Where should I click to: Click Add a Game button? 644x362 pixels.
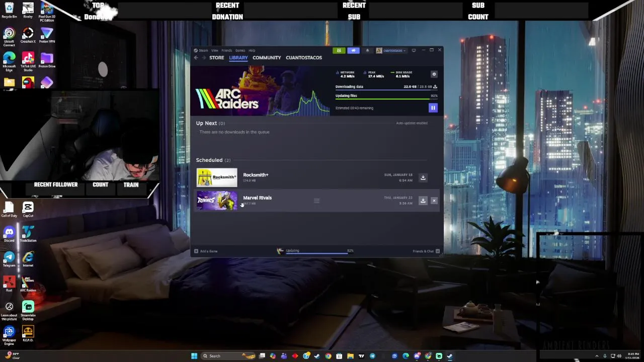[206, 251]
